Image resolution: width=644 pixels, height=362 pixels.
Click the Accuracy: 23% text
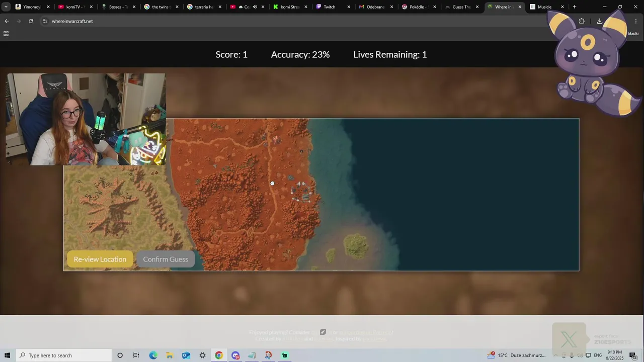[300, 54]
